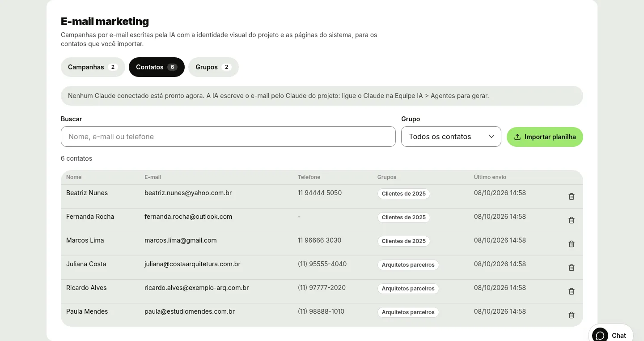The height and width of the screenshot is (341, 644).
Task: Click the name Ricardo Alves
Action: coord(86,288)
